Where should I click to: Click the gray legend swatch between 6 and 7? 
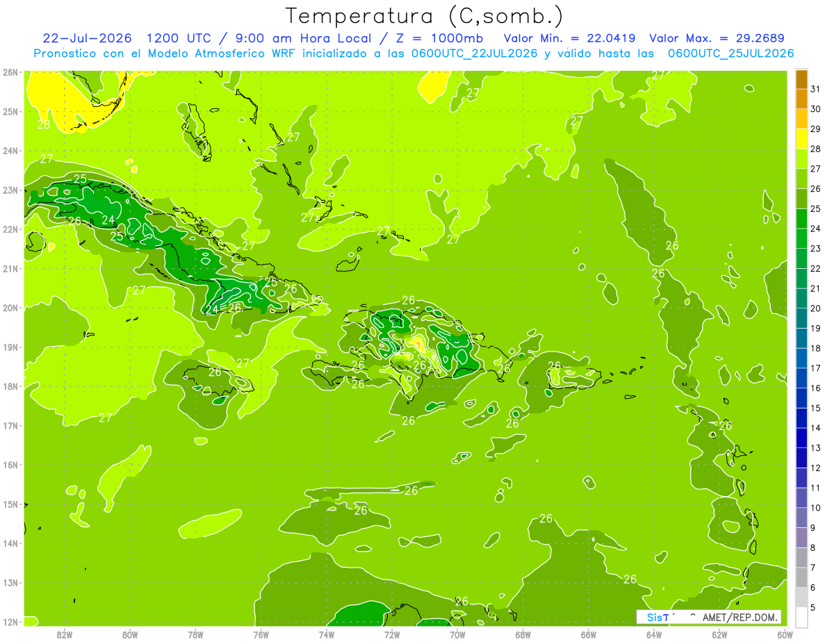(801, 577)
